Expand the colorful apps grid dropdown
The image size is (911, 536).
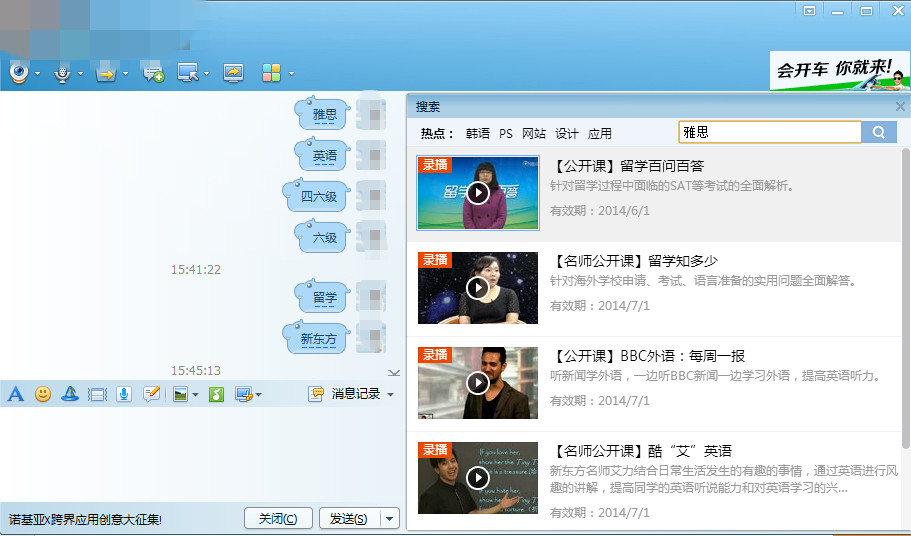(x=291, y=73)
